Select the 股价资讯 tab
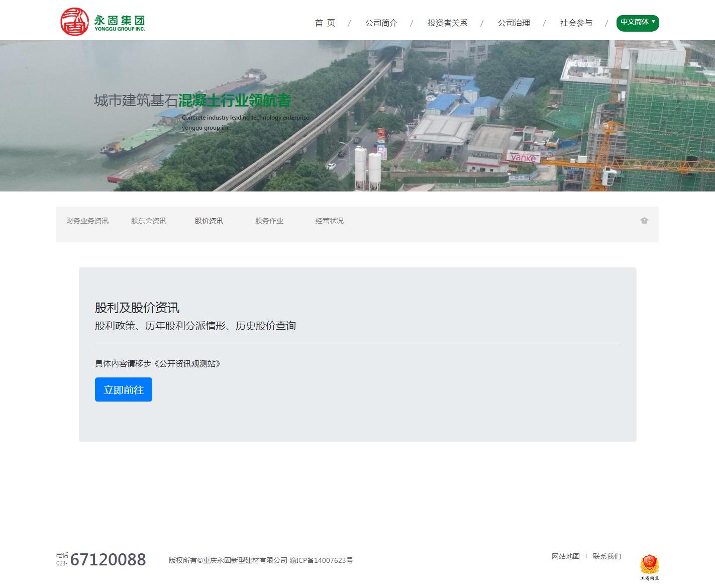 click(209, 220)
